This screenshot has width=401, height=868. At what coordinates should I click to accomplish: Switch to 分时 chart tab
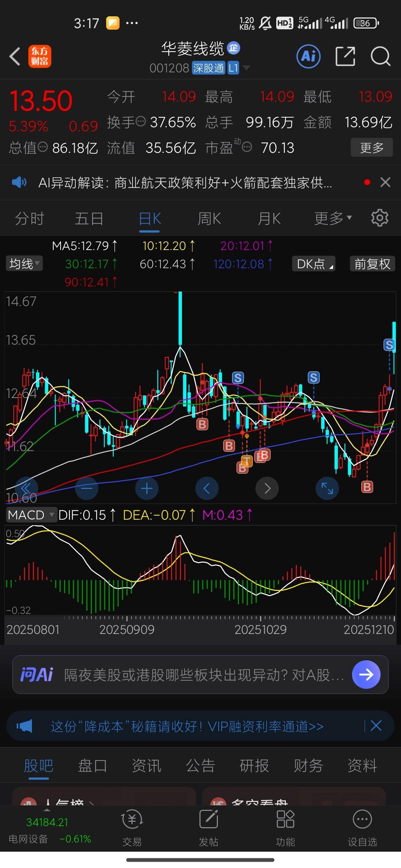30,218
